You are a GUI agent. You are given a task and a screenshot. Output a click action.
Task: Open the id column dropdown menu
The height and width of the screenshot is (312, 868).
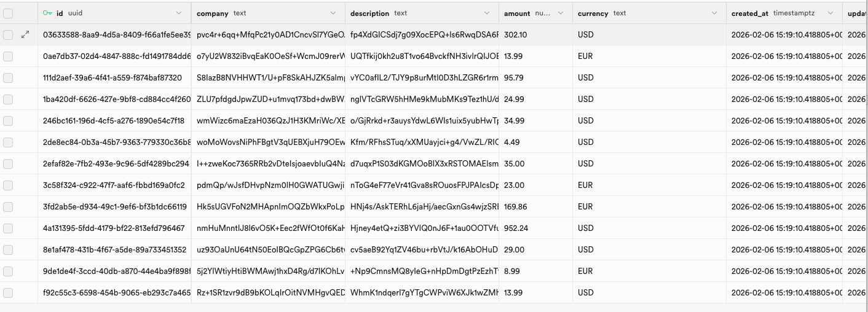pos(179,13)
